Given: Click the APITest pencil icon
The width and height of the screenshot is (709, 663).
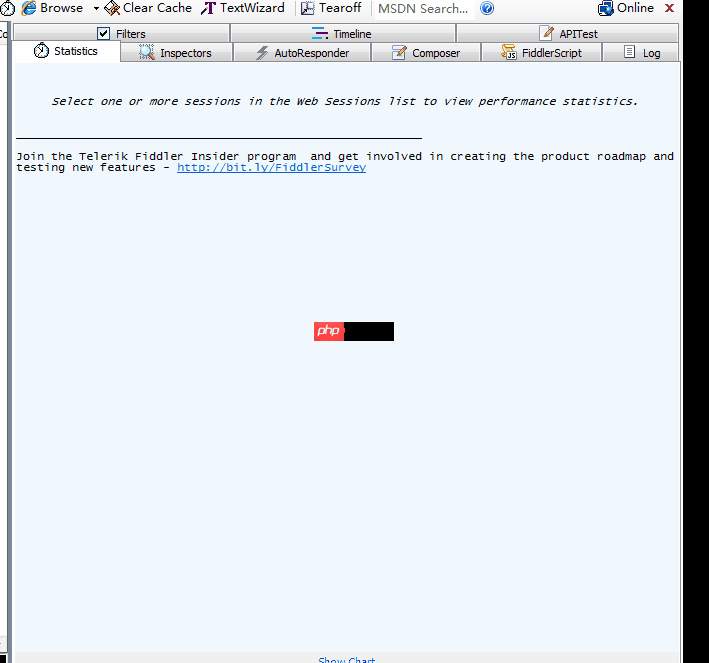Looking at the screenshot, I should tap(546, 33).
